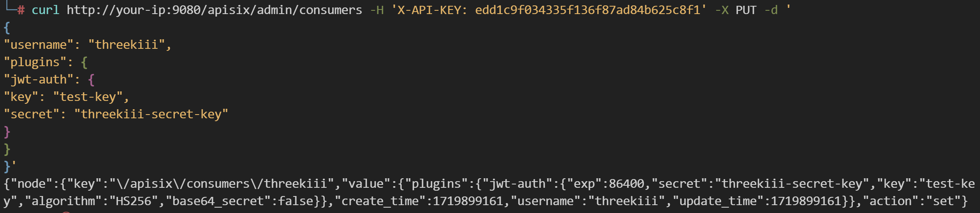Click the -d flag after PUT
The image size is (980, 213).
click(x=771, y=10)
